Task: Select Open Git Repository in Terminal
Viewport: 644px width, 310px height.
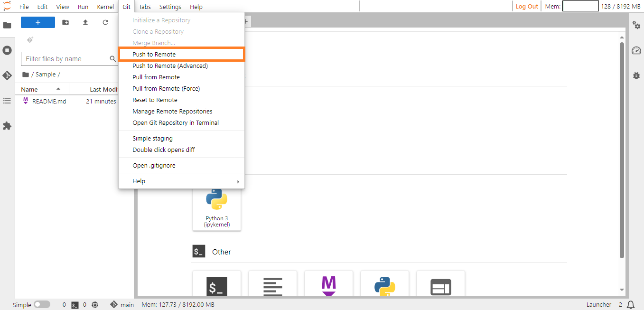Action: click(181, 123)
